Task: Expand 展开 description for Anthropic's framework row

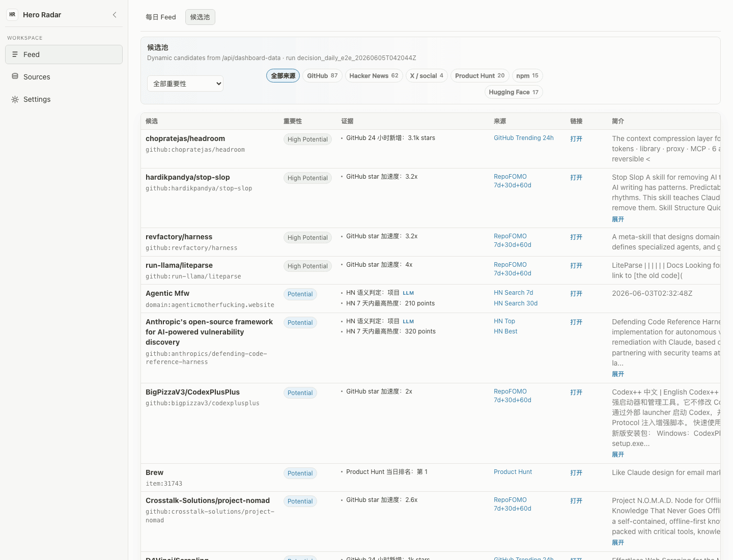Action: point(618,374)
